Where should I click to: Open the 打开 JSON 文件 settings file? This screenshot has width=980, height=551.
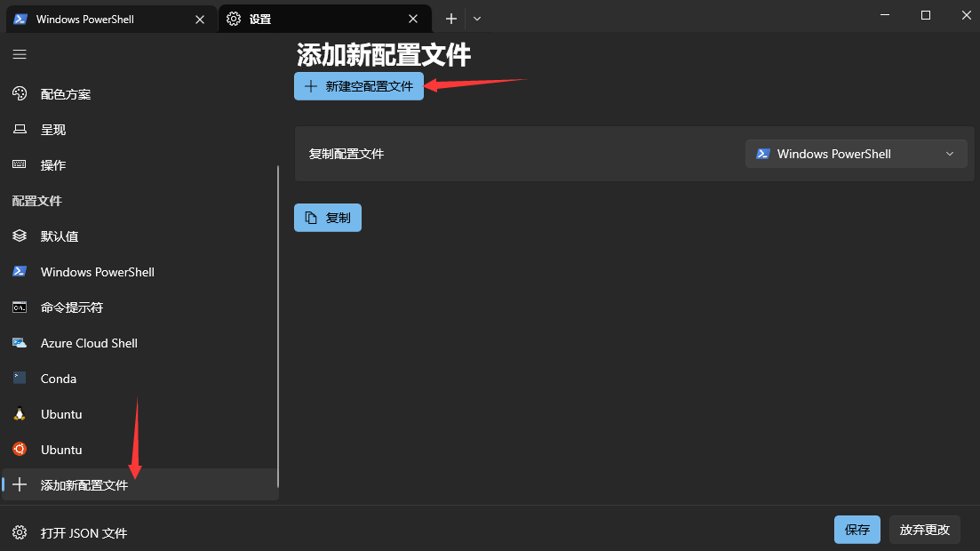[x=84, y=533]
